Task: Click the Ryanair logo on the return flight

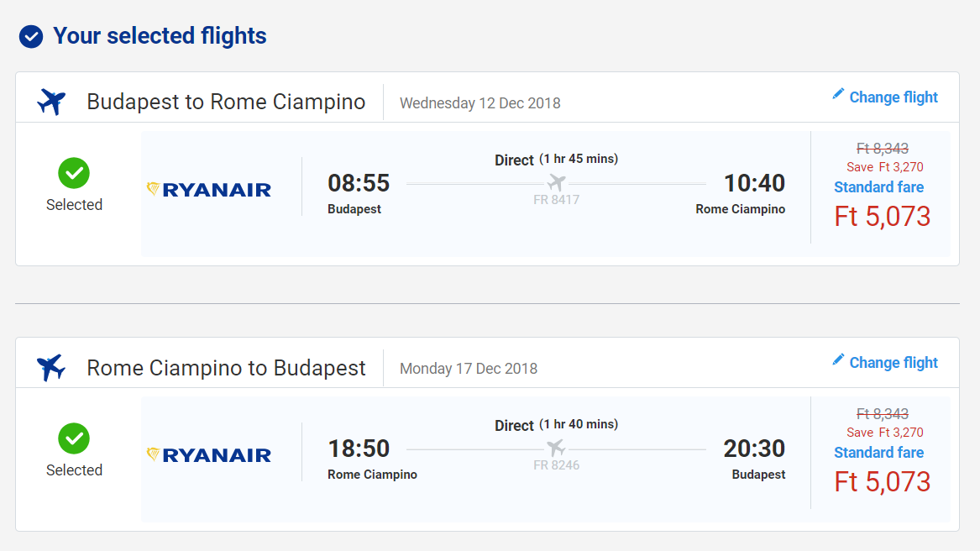Action: [209, 454]
